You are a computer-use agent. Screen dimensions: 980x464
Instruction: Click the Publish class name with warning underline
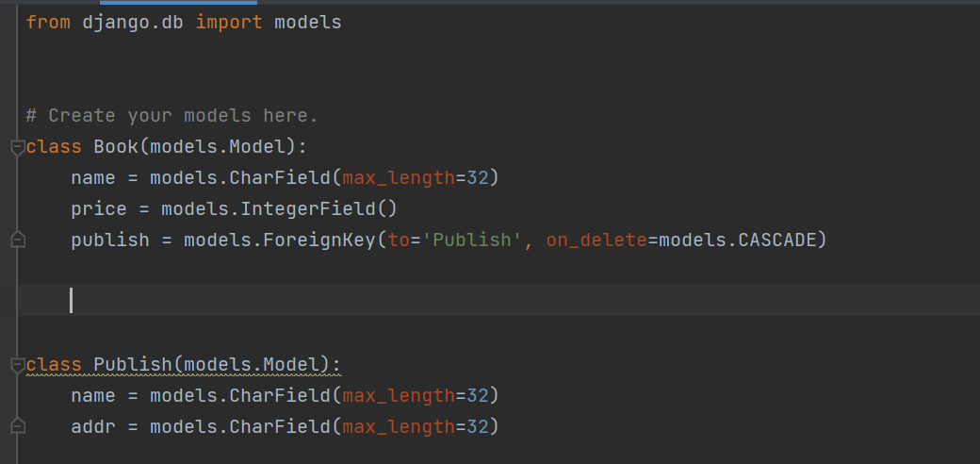point(133,365)
